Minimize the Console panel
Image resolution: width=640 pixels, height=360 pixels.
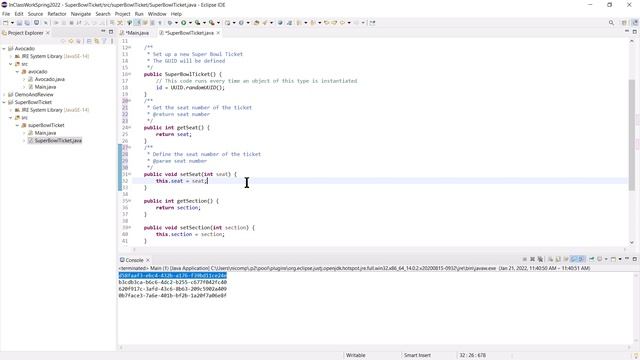coord(627,259)
